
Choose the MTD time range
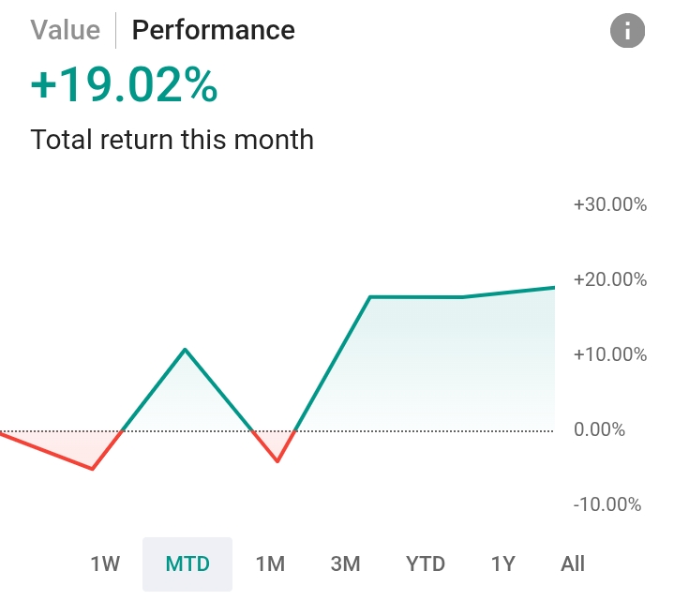coord(187,564)
